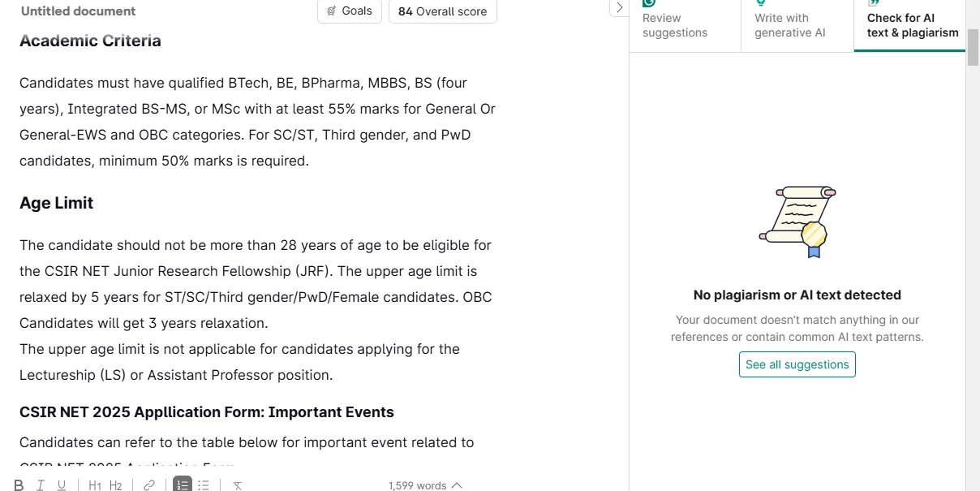Switch to the Review suggestions tab
The height and width of the screenshot is (491, 980).
685,24
